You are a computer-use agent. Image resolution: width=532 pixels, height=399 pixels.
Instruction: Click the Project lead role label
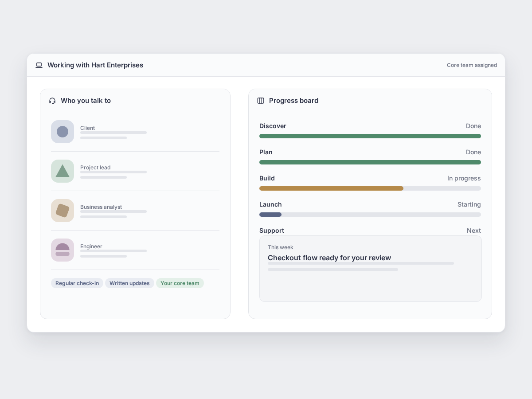[x=95, y=168]
